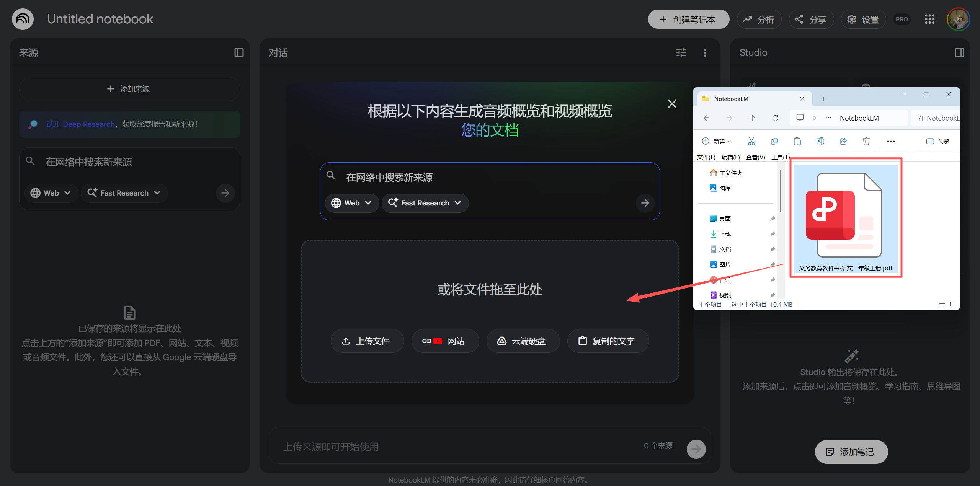Delete the selected PDF using trash icon
The width and height of the screenshot is (980, 486).
click(x=866, y=141)
